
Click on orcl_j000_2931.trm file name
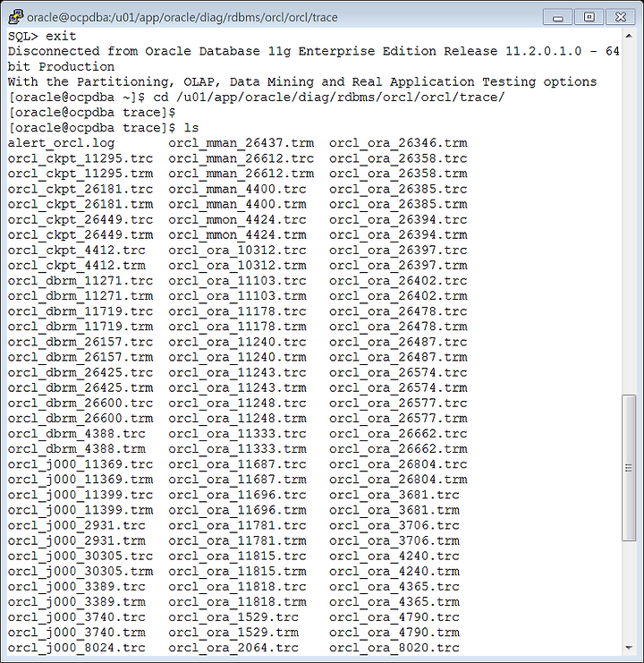[77, 540]
